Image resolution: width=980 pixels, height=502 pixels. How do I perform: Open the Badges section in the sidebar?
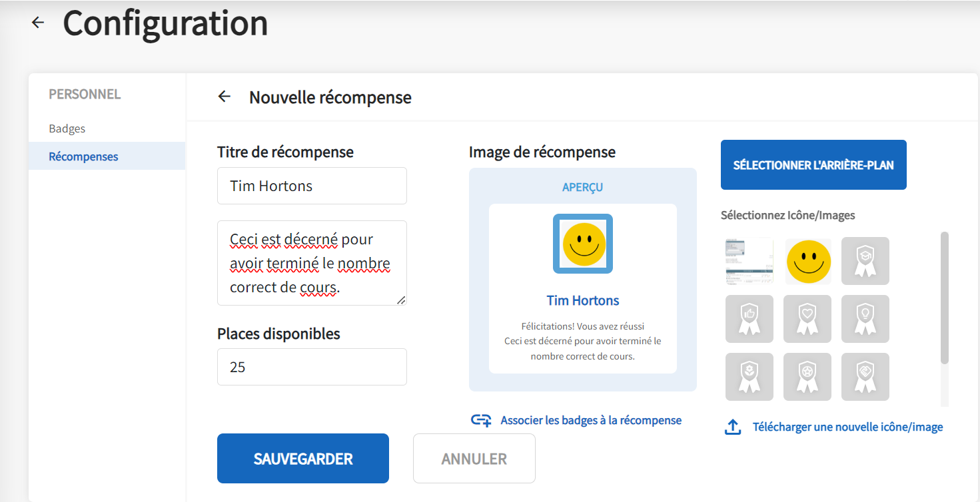click(67, 128)
